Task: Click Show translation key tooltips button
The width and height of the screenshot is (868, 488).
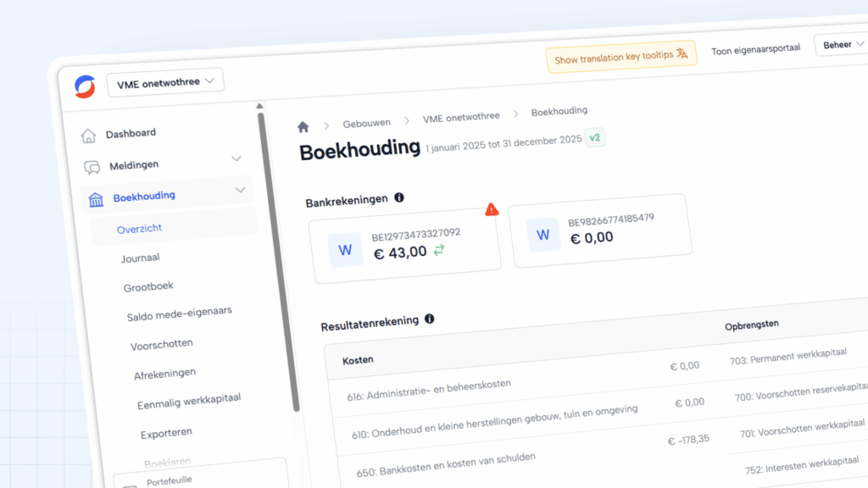Action: coord(621,57)
